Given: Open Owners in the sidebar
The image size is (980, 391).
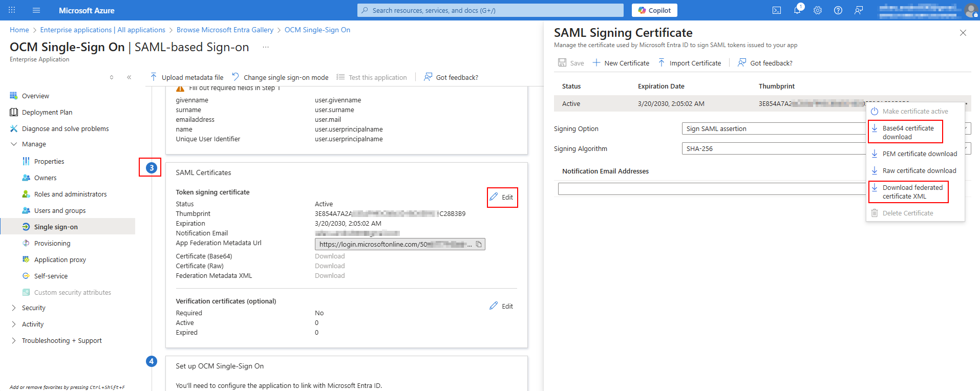Looking at the screenshot, I should [45, 178].
